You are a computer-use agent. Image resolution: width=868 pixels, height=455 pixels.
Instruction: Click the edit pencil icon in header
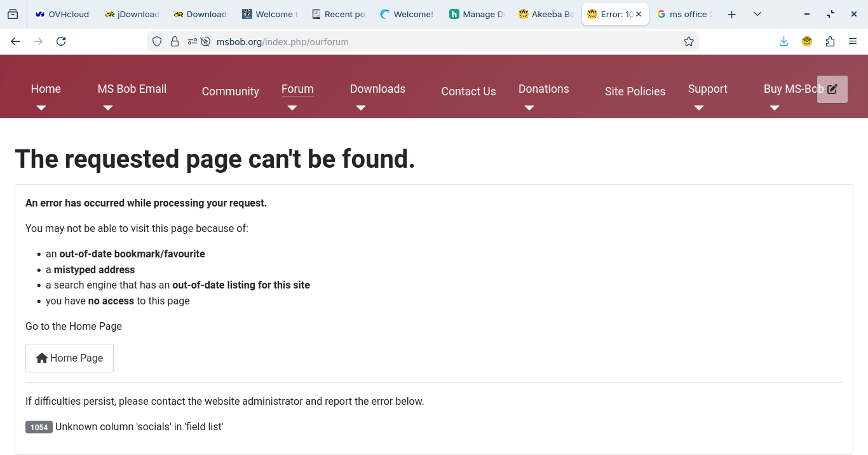[832, 89]
